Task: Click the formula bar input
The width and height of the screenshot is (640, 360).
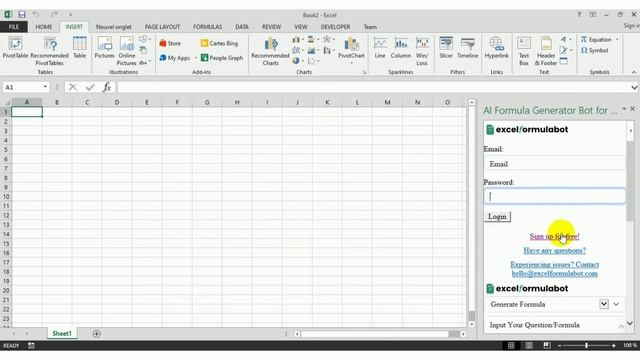Action: point(373,87)
